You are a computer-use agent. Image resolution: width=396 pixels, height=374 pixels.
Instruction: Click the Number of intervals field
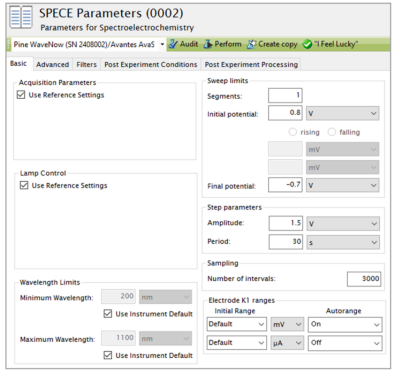click(364, 279)
